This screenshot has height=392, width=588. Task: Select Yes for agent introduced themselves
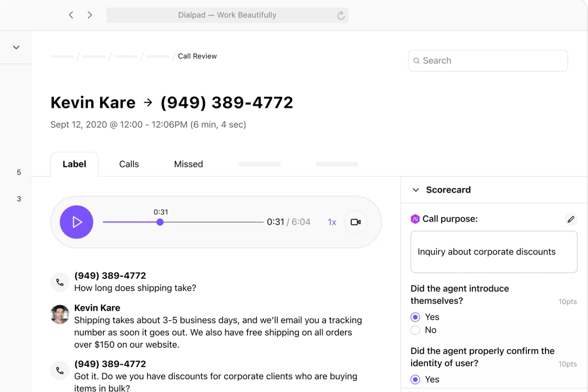tap(415, 317)
